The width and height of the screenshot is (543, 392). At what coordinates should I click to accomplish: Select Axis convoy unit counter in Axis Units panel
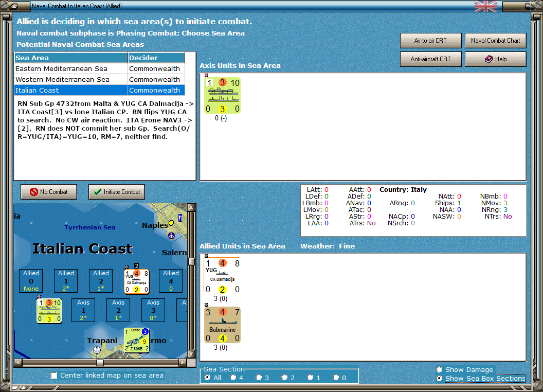point(222,95)
